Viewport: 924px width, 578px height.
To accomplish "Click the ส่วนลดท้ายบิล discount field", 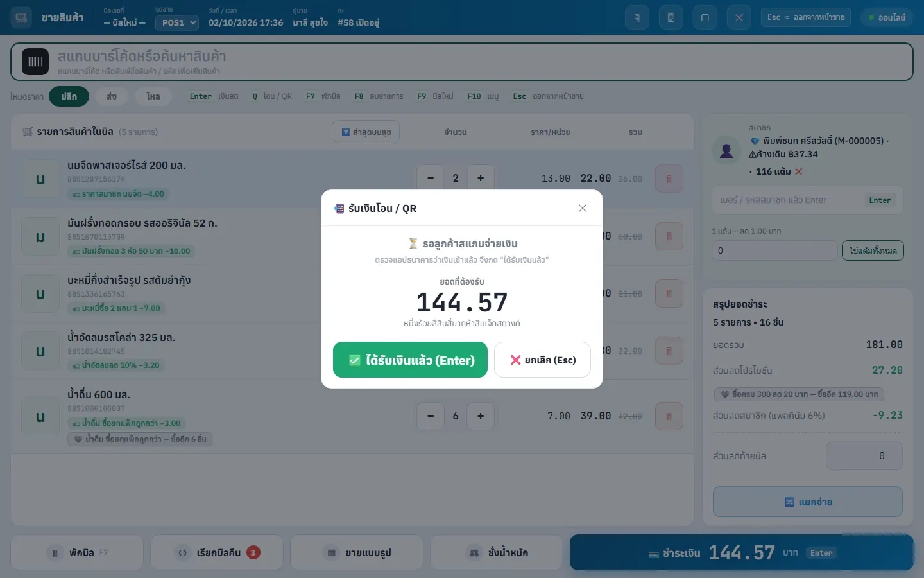I will point(864,456).
